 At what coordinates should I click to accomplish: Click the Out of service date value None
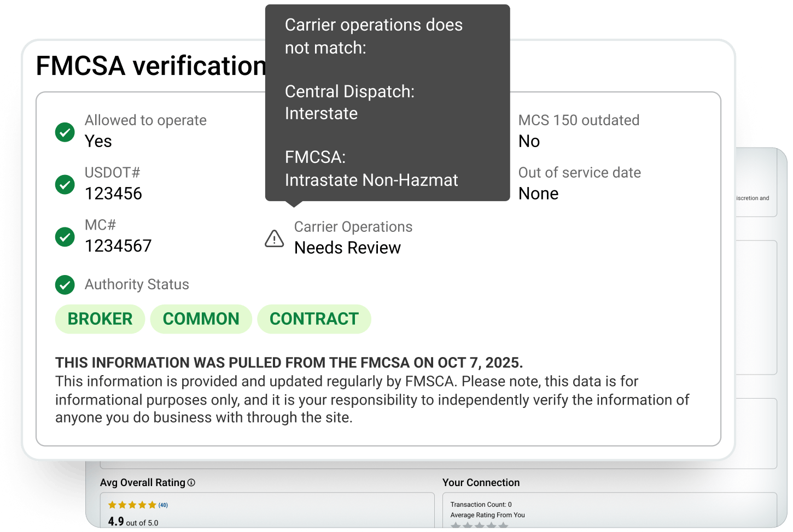(538, 194)
